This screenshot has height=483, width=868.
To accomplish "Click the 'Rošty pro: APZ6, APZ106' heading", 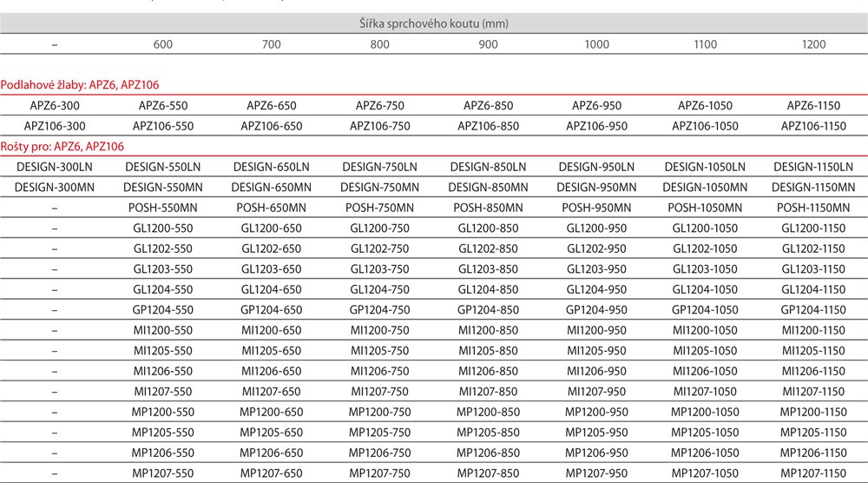I will point(62,147).
